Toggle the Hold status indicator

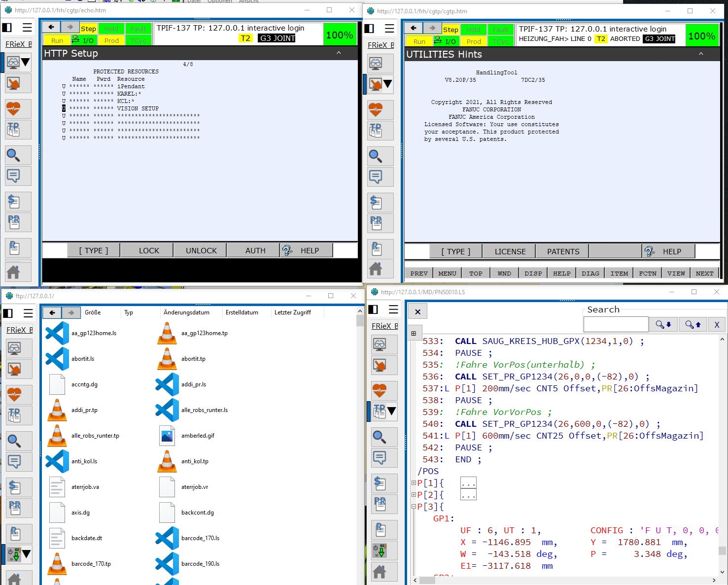(x=111, y=29)
